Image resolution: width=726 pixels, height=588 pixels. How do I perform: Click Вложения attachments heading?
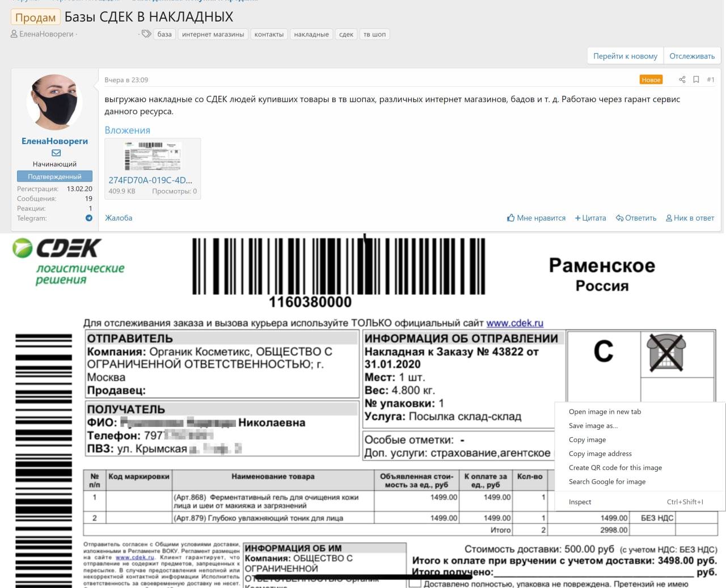pos(128,130)
